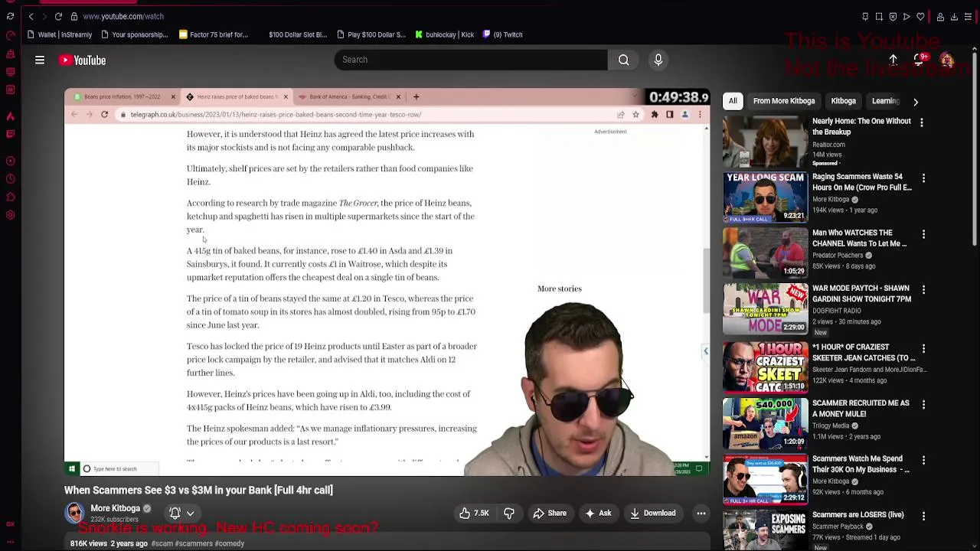Click the video player showing the Telegraph article

point(387,282)
